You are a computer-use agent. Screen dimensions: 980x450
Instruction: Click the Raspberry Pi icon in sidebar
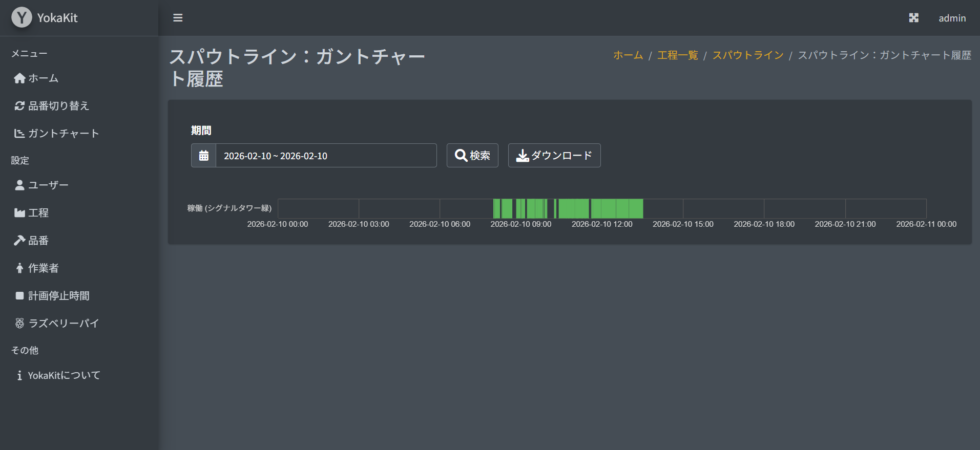[x=19, y=324]
